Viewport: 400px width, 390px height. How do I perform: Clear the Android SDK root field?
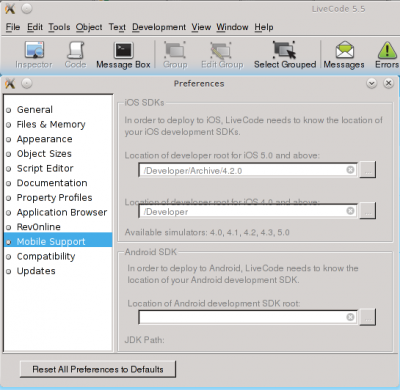350,317
